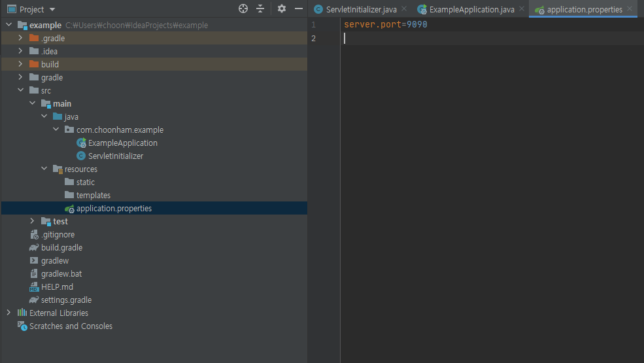Click the .gitignore file icon
Image resolution: width=644 pixels, height=363 pixels.
click(x=34, y=234)
